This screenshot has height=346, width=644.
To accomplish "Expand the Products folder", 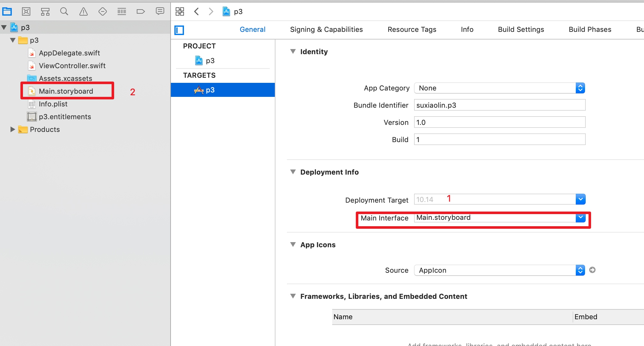I will pos(13,129).
